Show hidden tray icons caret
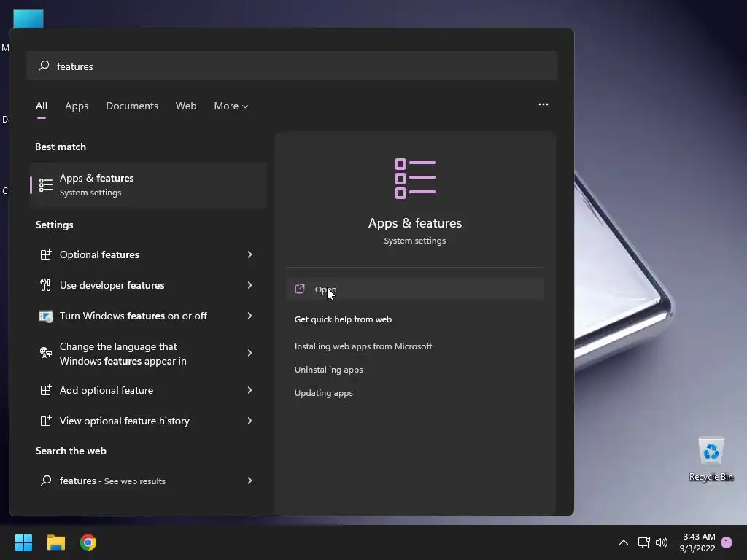The width and height of the screenshot is (747, 560). 623,542
